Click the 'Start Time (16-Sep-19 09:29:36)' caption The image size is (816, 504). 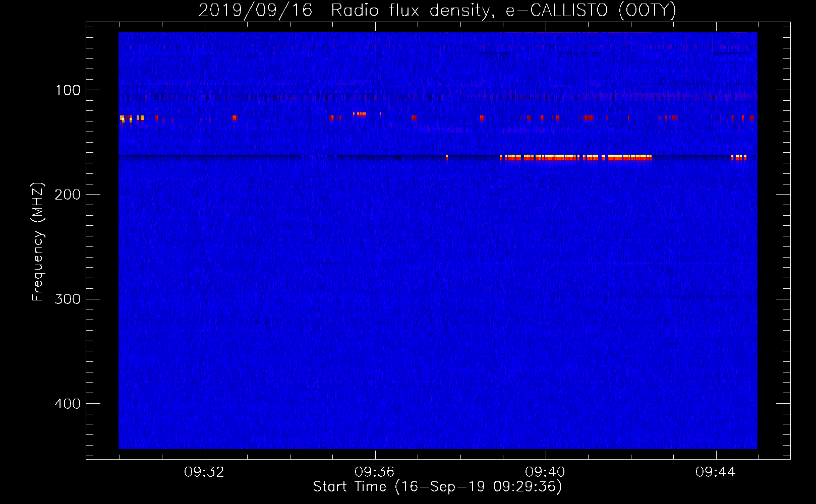tap(437, 487)
